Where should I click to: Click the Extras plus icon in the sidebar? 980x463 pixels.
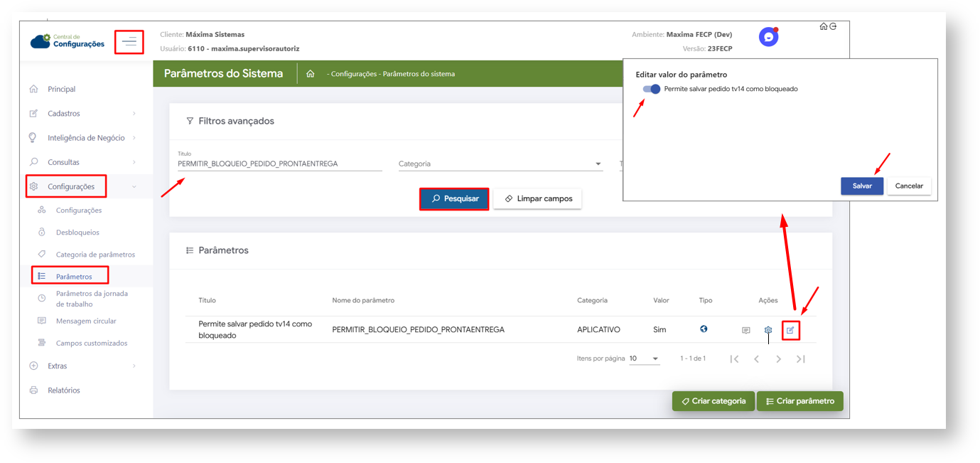pyautogui.click(x=33, y=366)
